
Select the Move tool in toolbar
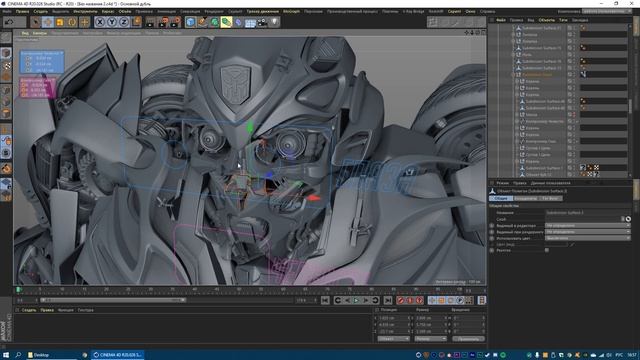[48, 22]
